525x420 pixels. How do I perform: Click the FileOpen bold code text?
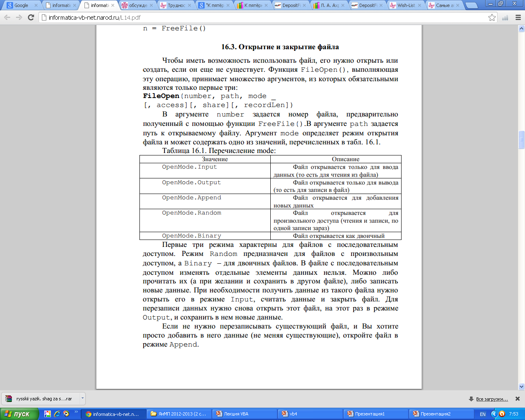click(161, 96)
